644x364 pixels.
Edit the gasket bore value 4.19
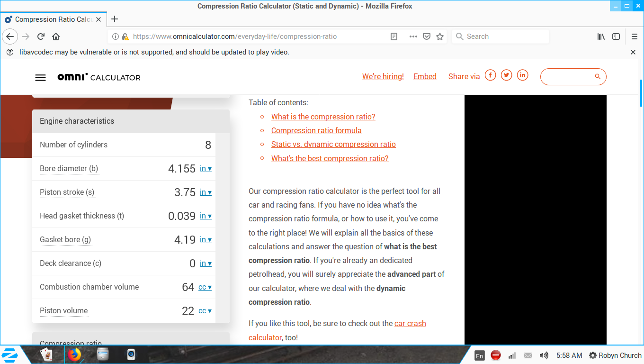pos(185,240)
